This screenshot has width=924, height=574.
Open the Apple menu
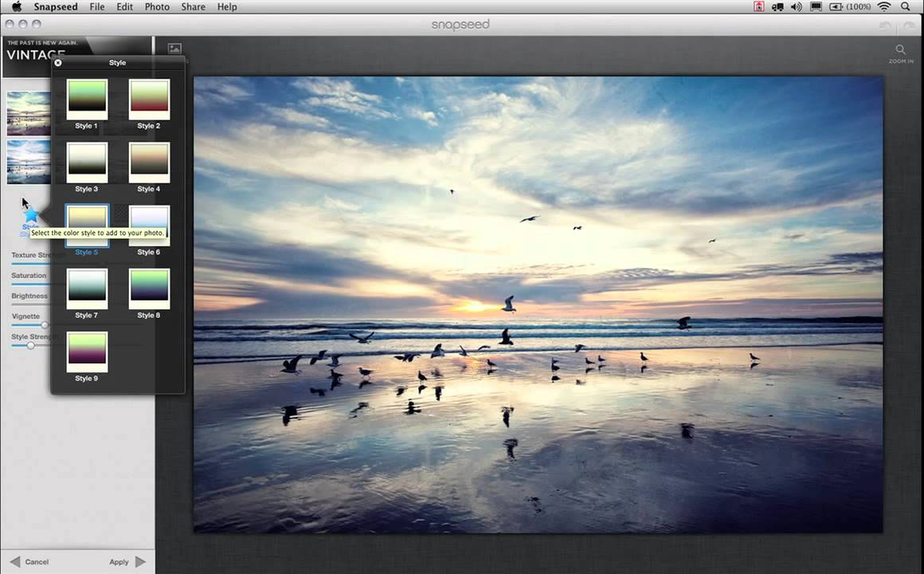(x=17, y=6)
